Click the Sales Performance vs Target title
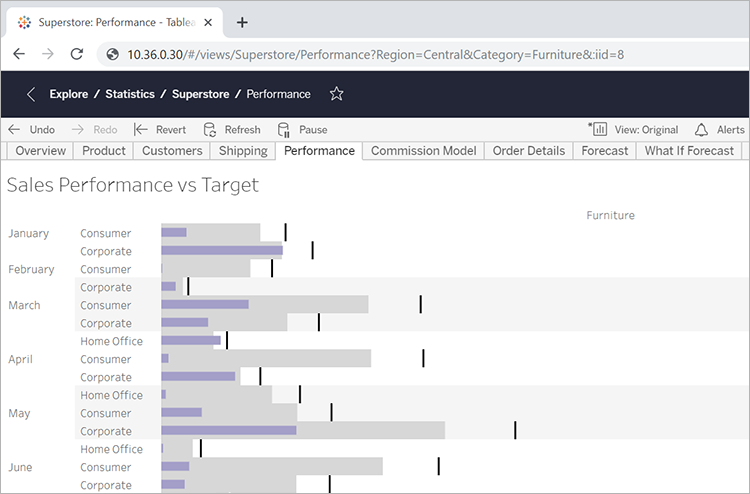750x494 pixels. pos(132,185)
